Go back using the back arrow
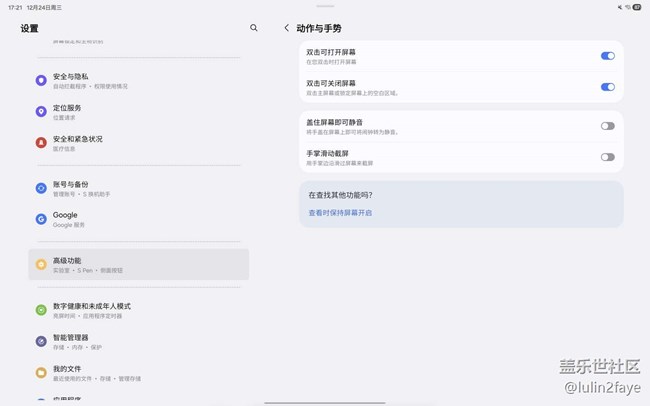The height and width of the screenshot is (406, 650). tap(287, 28)
